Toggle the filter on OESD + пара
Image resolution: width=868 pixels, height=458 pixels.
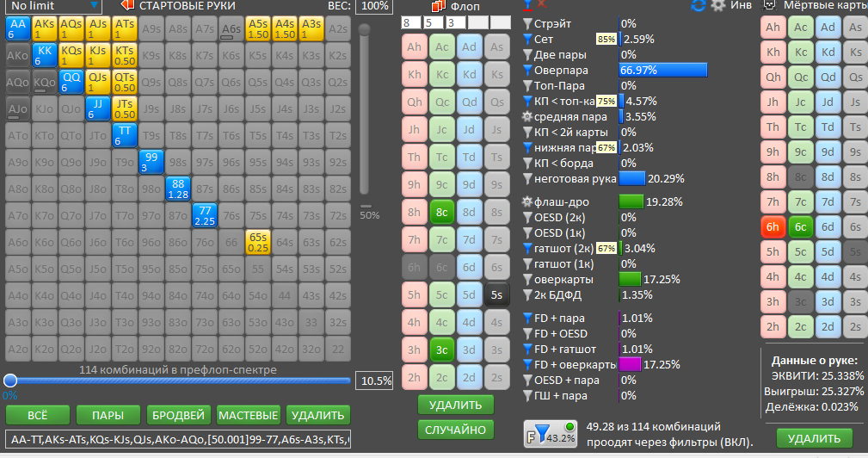click(527, 381)
